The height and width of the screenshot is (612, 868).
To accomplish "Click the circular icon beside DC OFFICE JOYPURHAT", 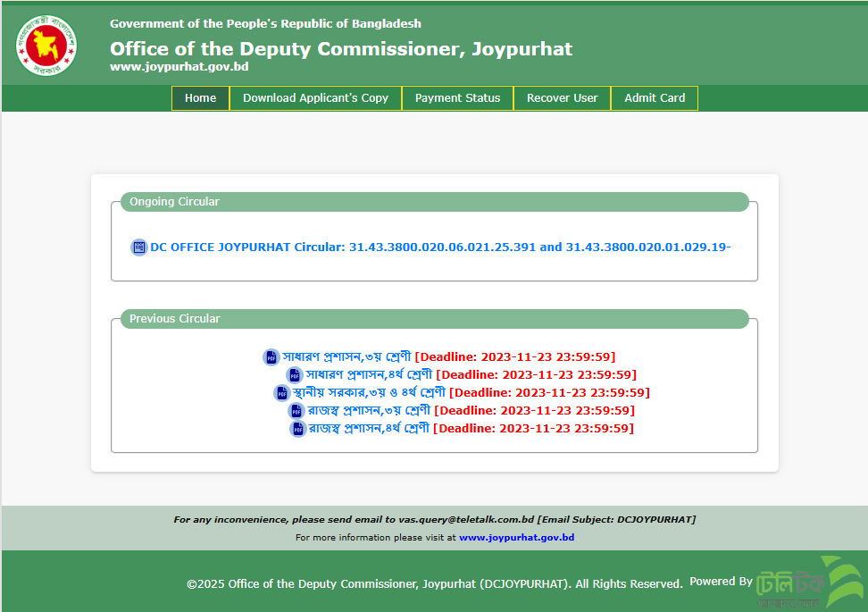I will (138, 247).
